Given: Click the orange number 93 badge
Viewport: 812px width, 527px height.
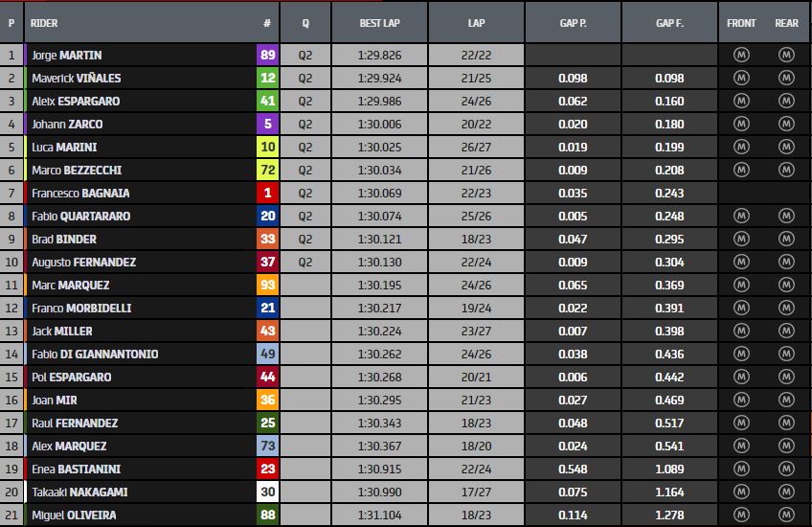Looking at the screenshot, I should (x=267, y=285).
